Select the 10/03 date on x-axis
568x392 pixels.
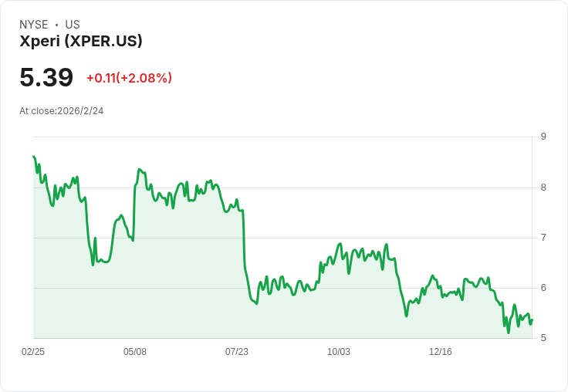point(339,352)
